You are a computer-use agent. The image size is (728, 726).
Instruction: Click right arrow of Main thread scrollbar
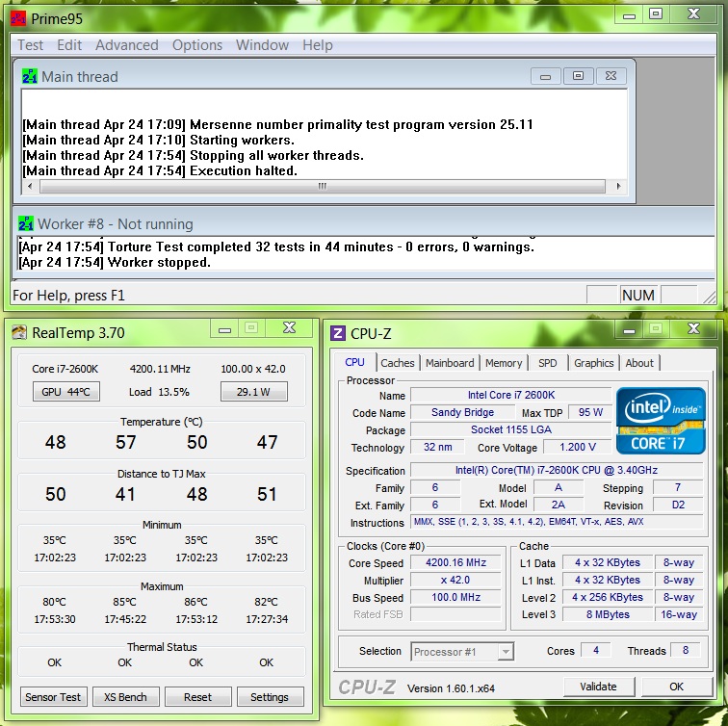[619, 186]
